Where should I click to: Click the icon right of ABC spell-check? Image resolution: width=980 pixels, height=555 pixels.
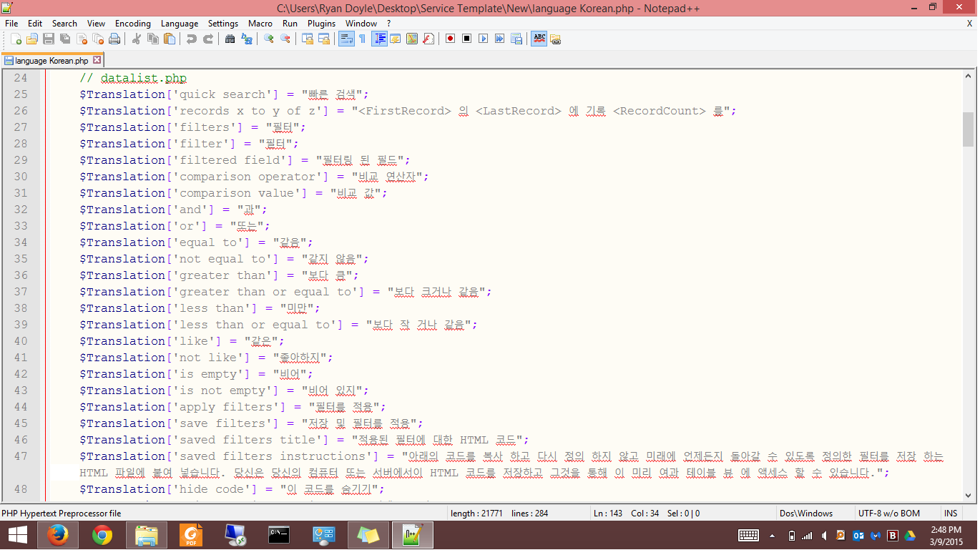(555, 39)
